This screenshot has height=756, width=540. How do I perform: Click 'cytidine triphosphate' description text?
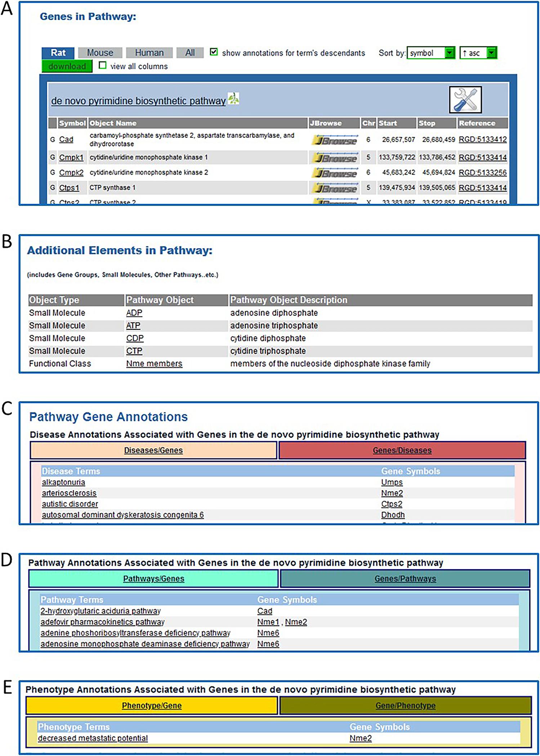point(268,351)
